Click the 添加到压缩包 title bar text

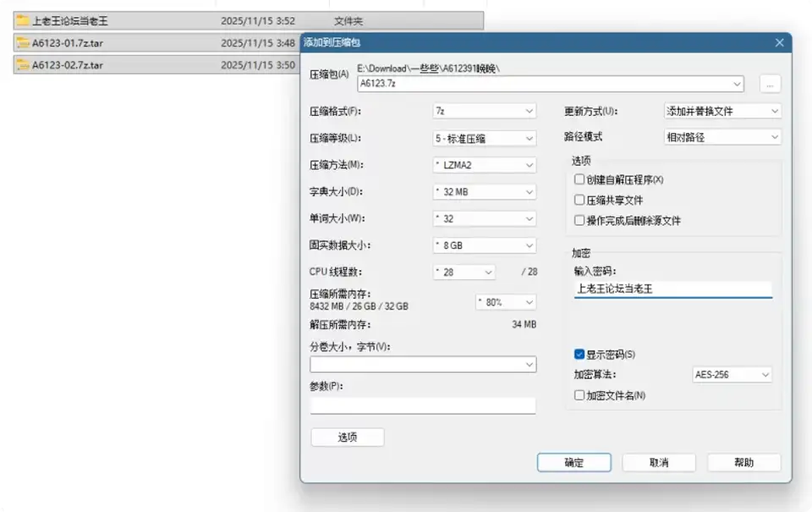point(332,42)
